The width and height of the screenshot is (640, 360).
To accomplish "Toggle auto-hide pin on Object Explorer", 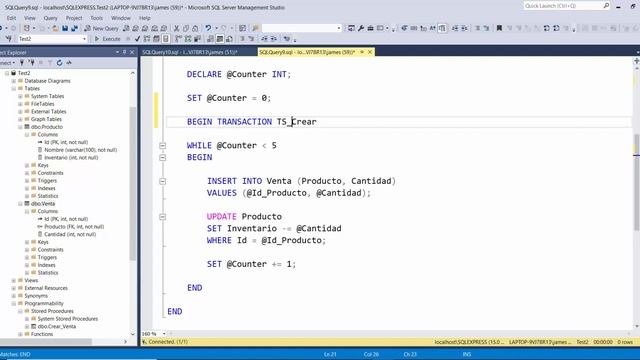I will point(124,52).
